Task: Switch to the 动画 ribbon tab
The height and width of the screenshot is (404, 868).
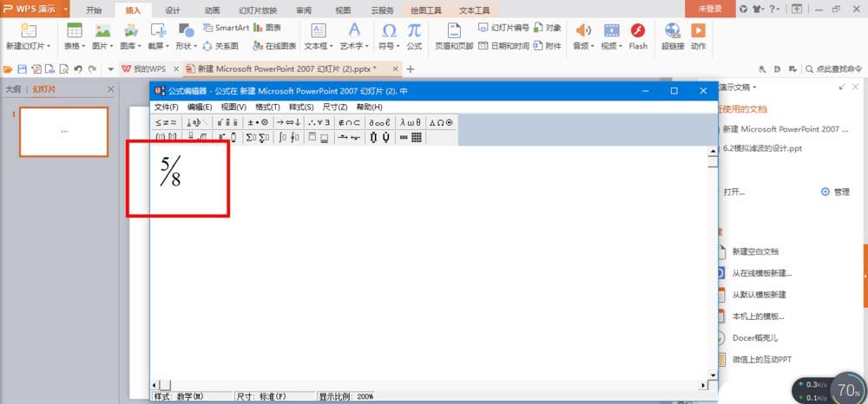Action: tap(212, 10)
